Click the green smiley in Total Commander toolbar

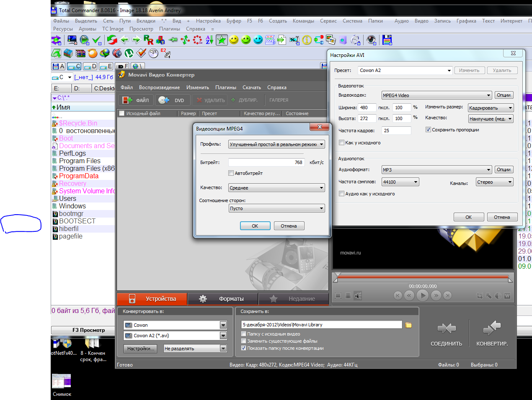point(246,40)
